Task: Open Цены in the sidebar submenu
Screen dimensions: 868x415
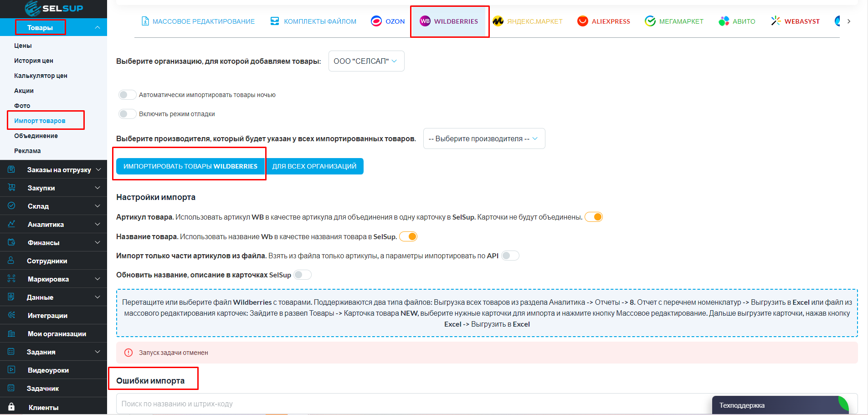Action: [23, 46]
